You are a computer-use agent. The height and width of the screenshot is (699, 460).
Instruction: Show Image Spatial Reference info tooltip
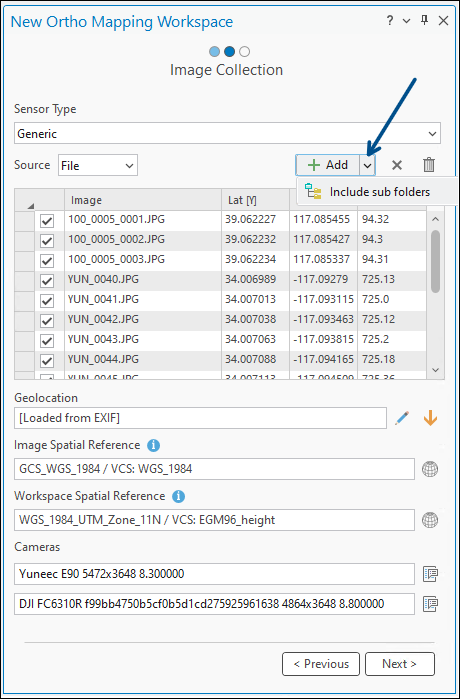click(153, 445)
